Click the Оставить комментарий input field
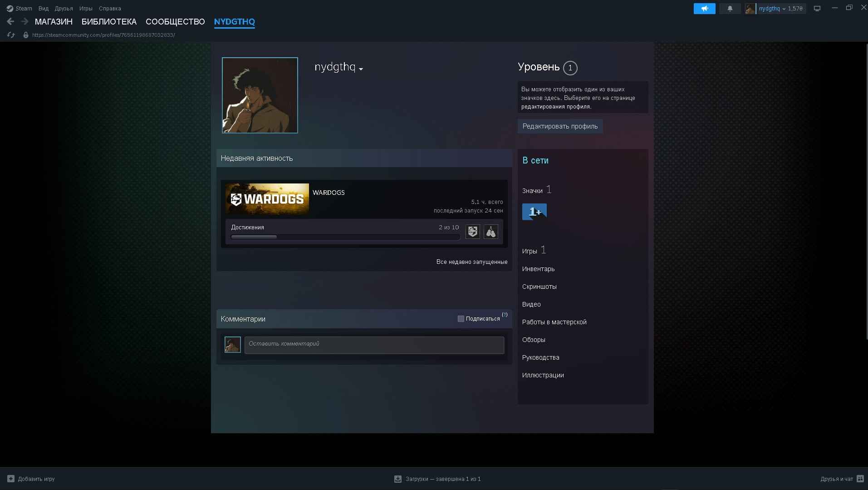The width and height of the screenshot is (868, 490). (x=374, y=345)
